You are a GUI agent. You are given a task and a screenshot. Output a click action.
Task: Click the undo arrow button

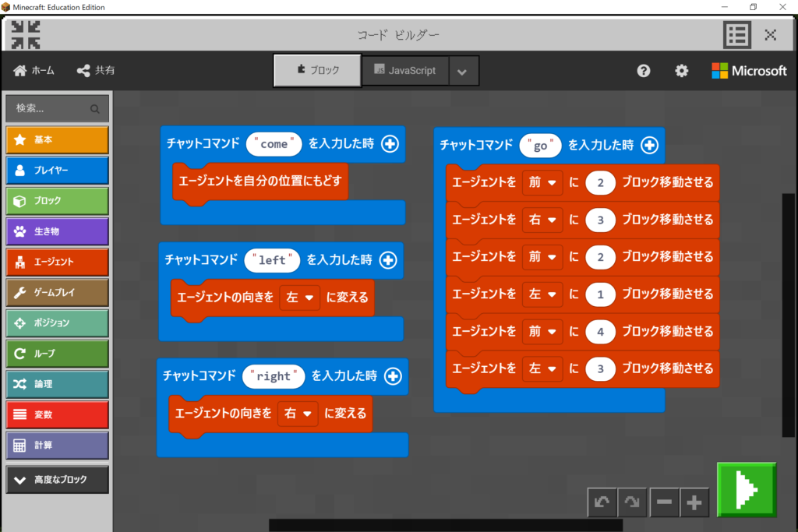coord(602,503)
